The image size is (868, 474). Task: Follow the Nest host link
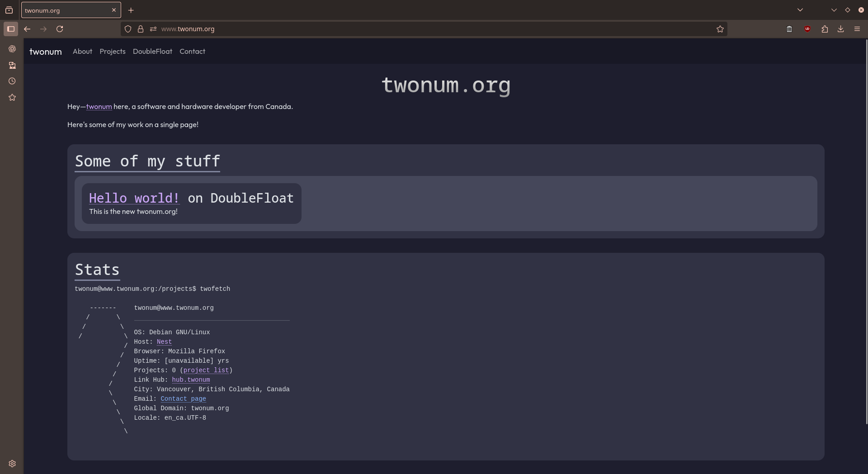(x=164, y=342)
